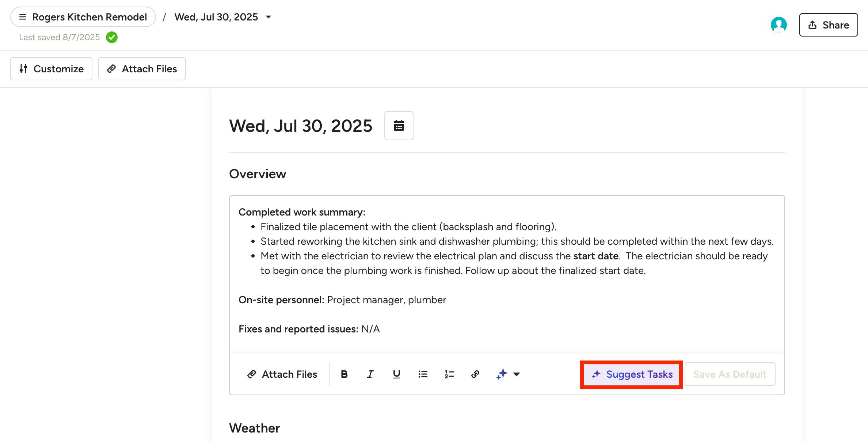Click the AI sparkle assist icon
The width and height of the screenshot is (868, 442).
[502, 374]
